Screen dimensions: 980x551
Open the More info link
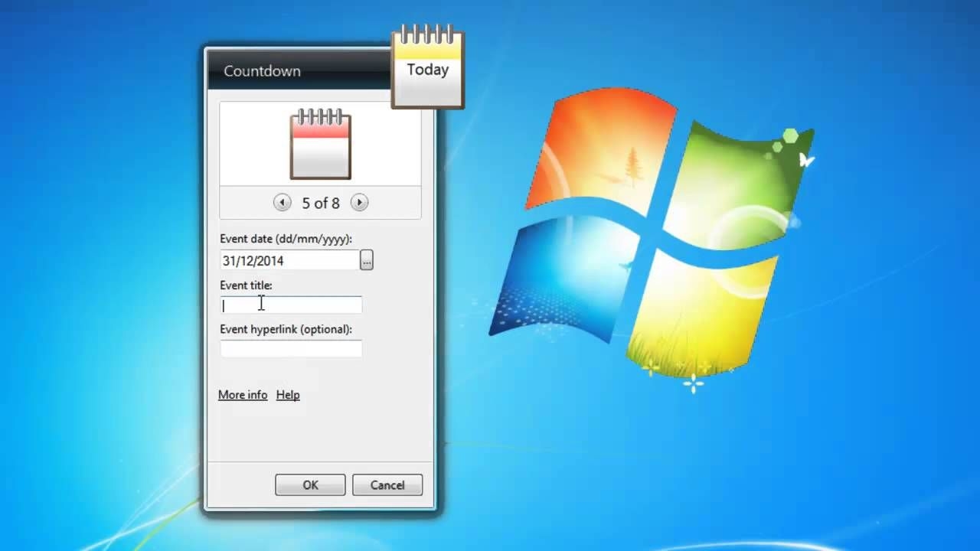(243, 395)
